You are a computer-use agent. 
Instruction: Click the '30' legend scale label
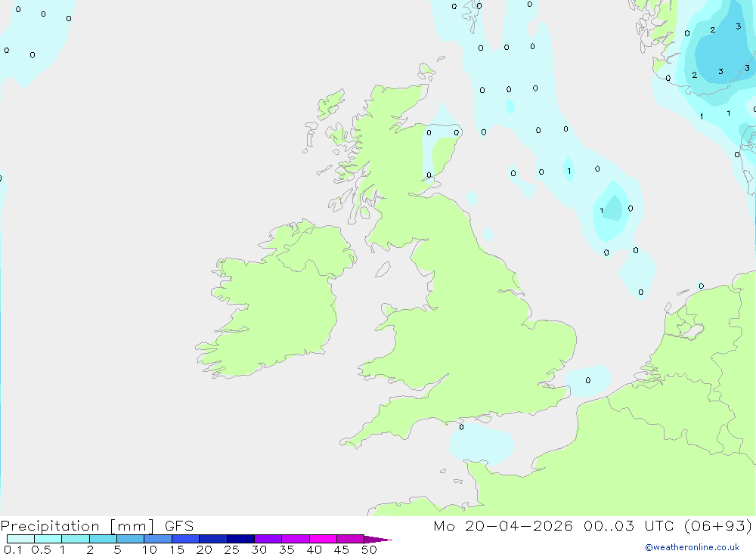point(259,549)
